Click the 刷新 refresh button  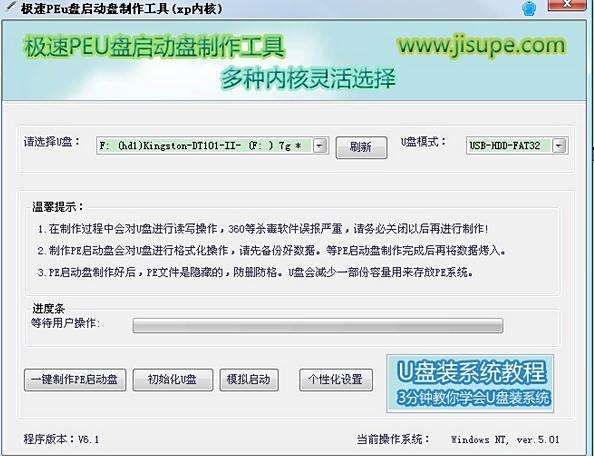(361, 147)
